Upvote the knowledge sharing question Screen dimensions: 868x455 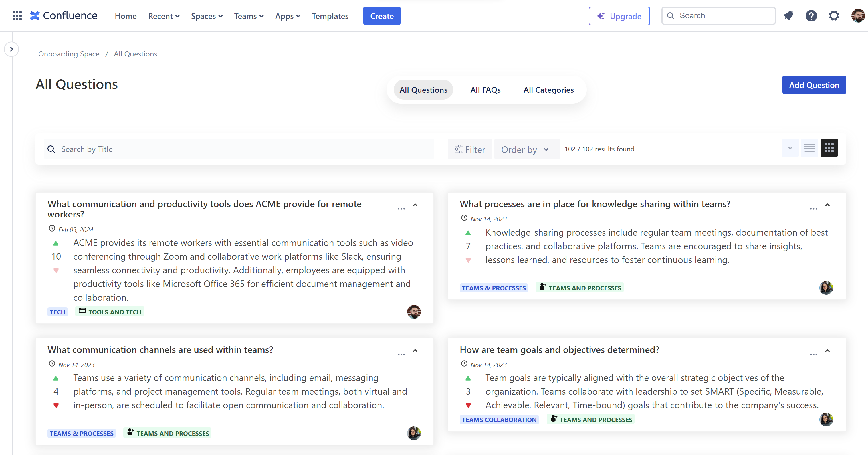pyautogui.click(x=468, y=232)
